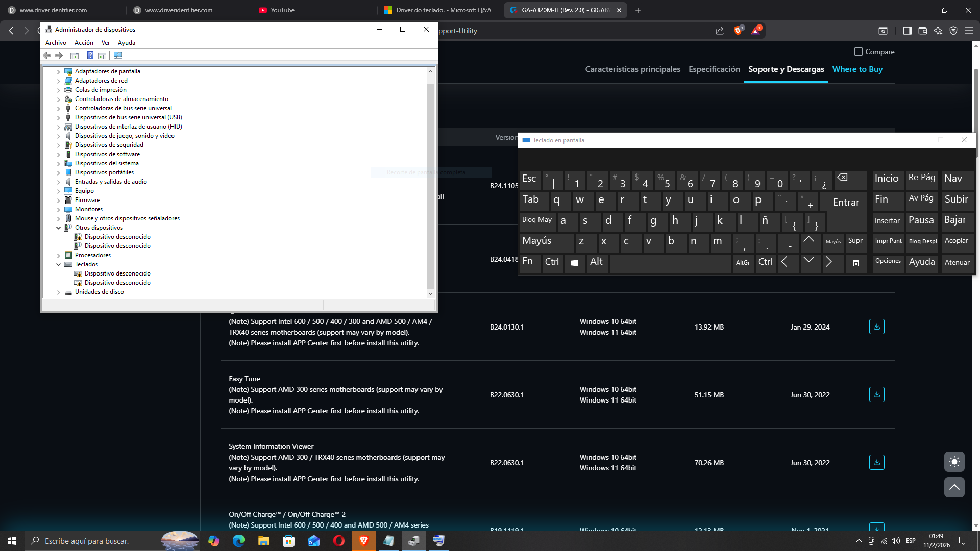The image size is (980, 551).
Task: Open the Acción menu
Action: click(x=84, y=43)
